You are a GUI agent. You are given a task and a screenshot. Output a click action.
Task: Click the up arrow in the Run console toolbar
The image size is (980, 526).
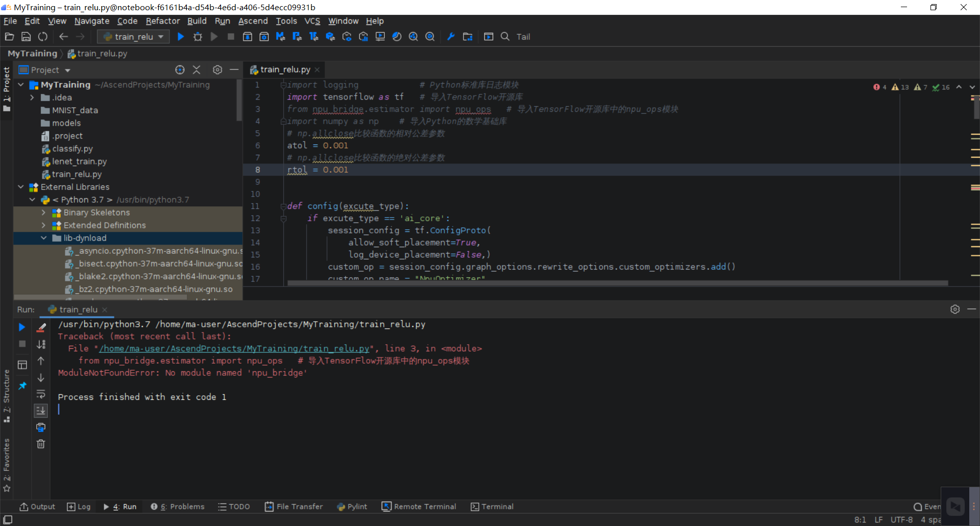click(41, 361)
